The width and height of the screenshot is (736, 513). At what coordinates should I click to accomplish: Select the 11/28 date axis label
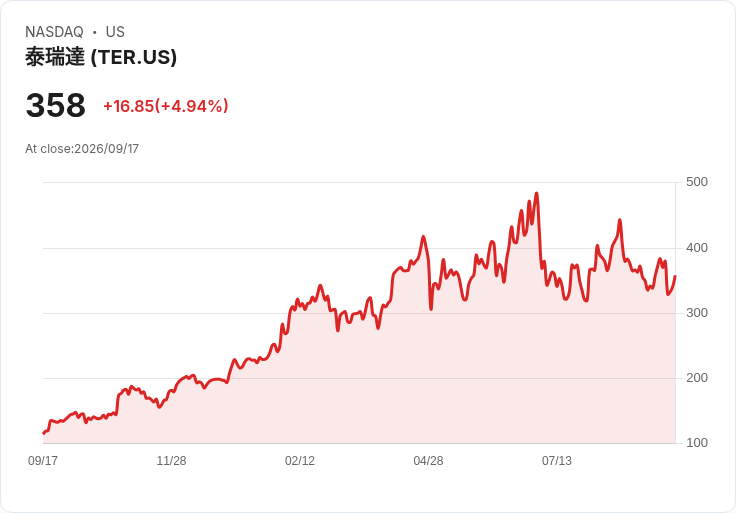coord(171,461)
